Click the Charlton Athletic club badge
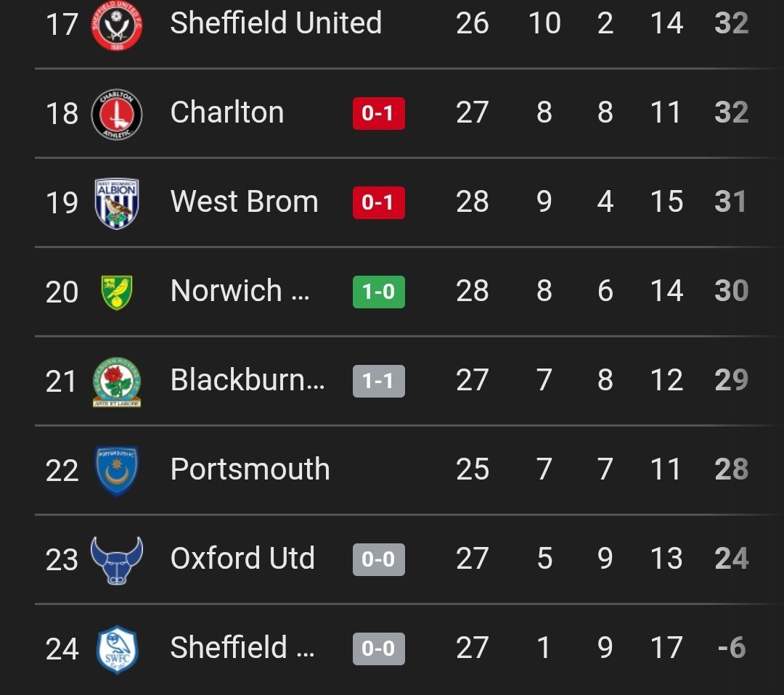Viewport: 784px width, 695px height. click(x=117, y=114)
